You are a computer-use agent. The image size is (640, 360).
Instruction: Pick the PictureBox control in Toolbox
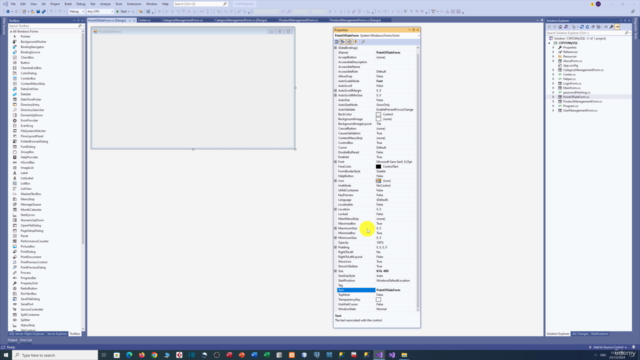pos(28,247)
